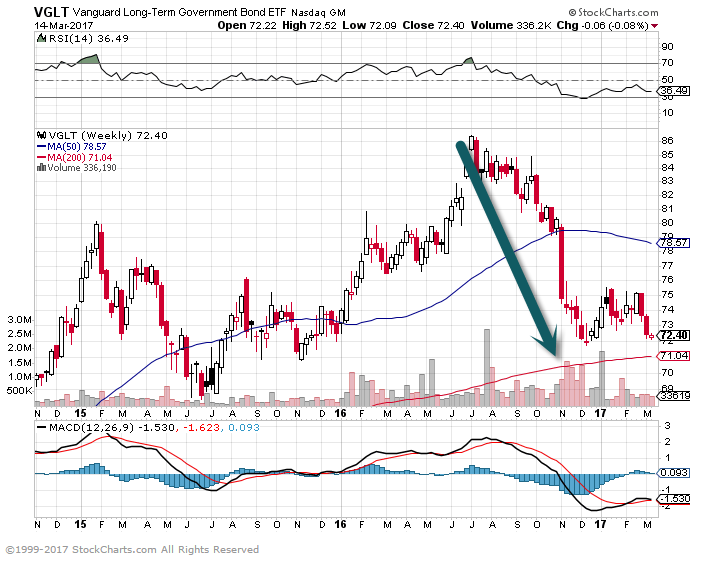713x587 pixels.
Task: Click the blue 78.57 MA(50) price tag
Action: click(674, 243)
